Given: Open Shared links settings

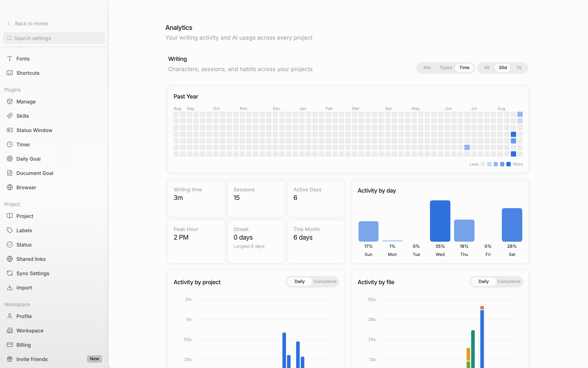Looking at the screenshot, I should (x=54, y=259).
